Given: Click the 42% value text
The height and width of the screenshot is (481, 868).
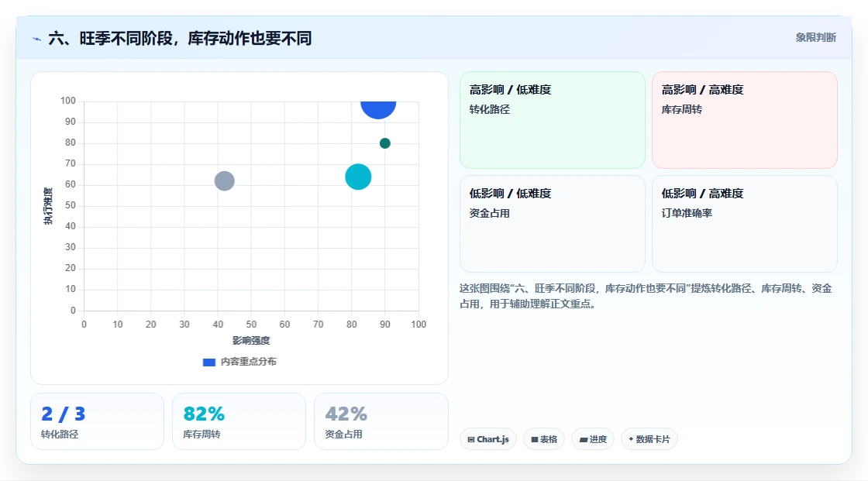Looking at the screenshot, I should pyautogui.click(x=346, y=414).
